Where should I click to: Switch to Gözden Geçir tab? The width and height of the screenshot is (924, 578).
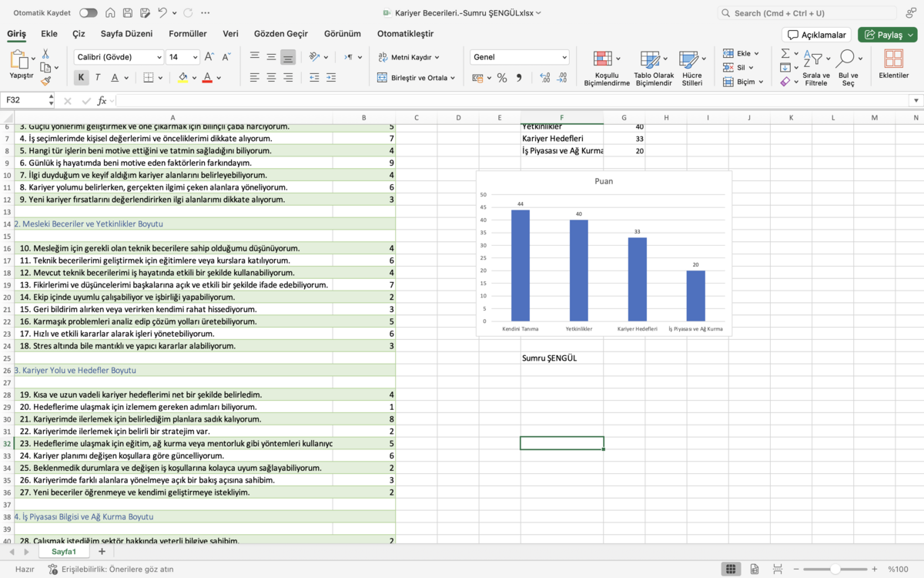(281, 34)
